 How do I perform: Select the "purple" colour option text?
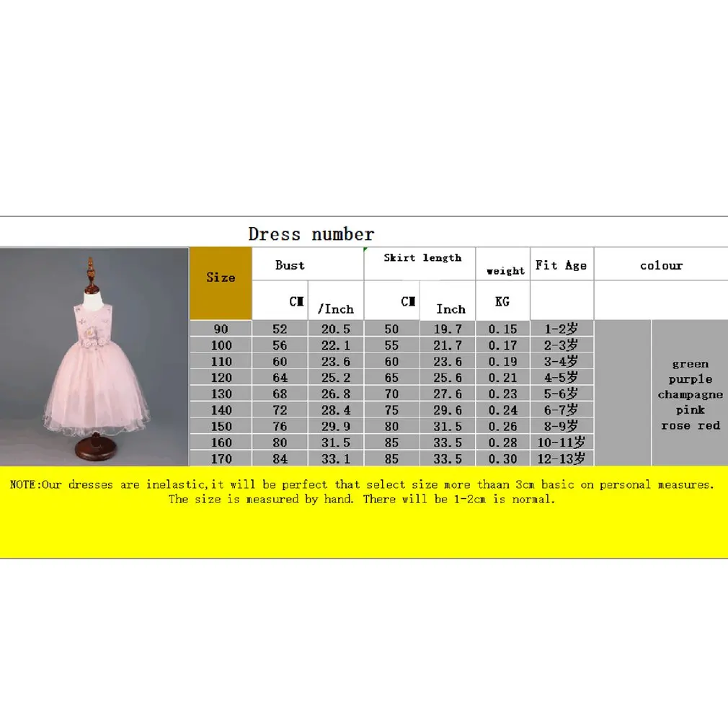[x=690, y=379]
